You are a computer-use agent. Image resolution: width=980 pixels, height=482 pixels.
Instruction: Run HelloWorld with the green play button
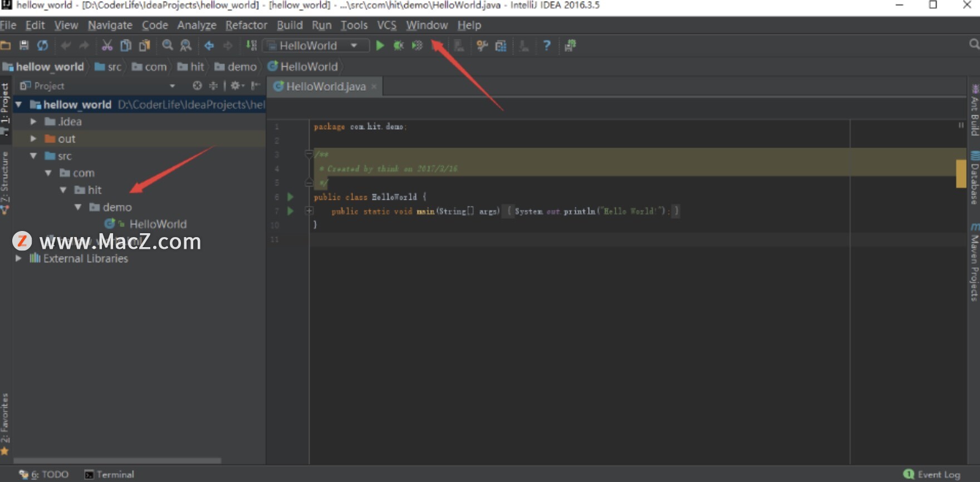click(x=380, y=46)
